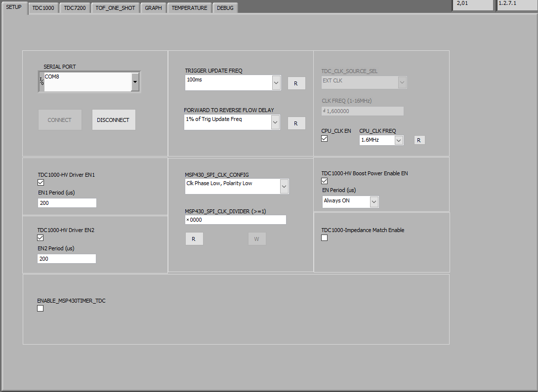The image size is (538, 392).
Task: Click the greyed CONNECT button
Action: [x=60, y=119]
